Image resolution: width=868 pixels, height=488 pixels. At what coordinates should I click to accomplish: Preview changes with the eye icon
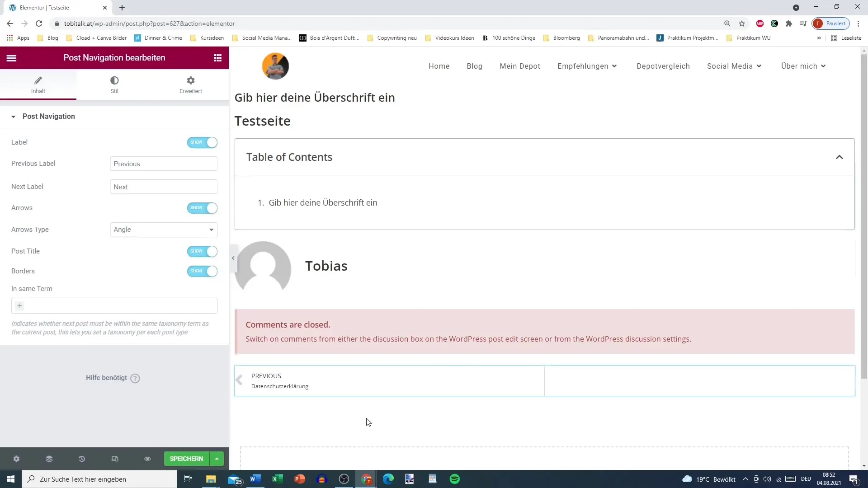click(147, 459)
